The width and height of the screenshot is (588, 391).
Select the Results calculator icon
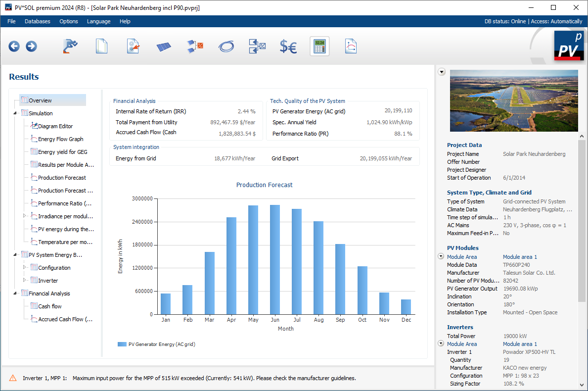point(319,47)
